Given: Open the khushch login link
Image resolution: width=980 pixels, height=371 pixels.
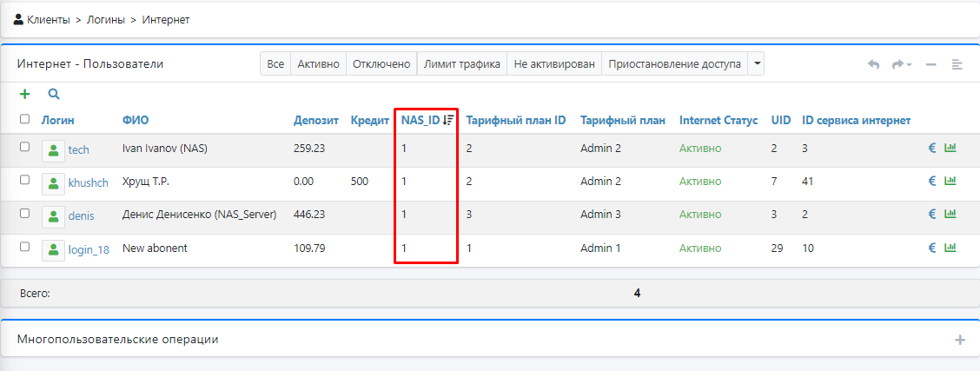Looking at the screenshot, I should tap(89, 182).
